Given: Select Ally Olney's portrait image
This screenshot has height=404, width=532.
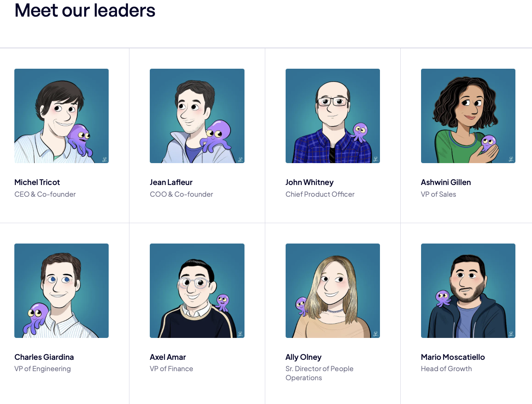Looking at the screenshot, I should [333, 291].
